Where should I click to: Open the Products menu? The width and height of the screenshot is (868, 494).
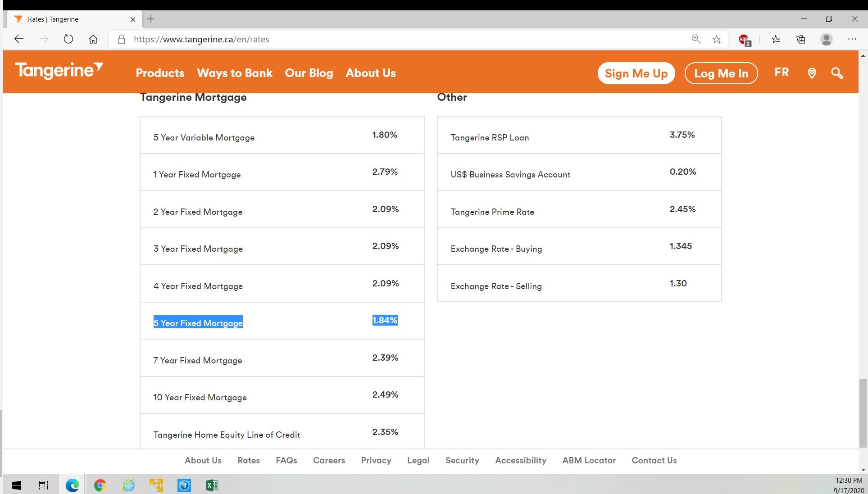160,73
